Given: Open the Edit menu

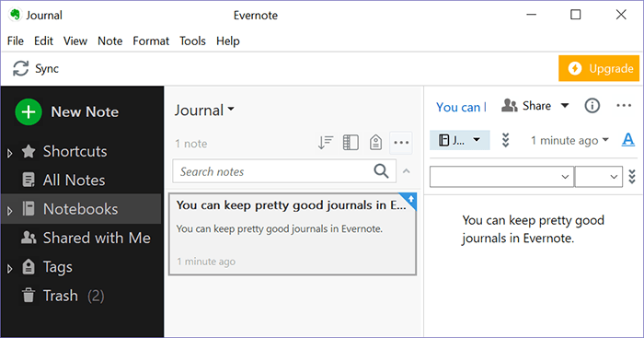Looking at the screenshot, I should (43, 41).
